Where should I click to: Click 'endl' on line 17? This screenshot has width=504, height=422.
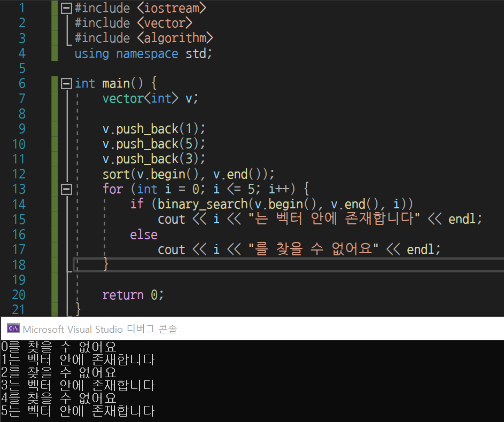coord(421,249)
